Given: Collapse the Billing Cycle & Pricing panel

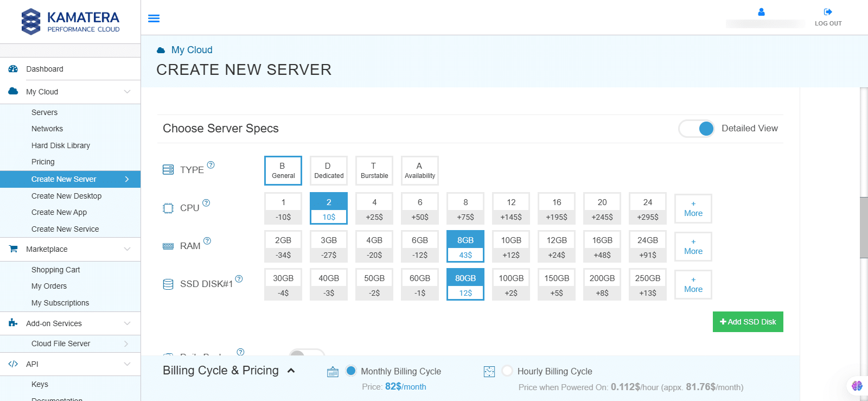Looking at the screenshot, I should (x=291, y=371).
